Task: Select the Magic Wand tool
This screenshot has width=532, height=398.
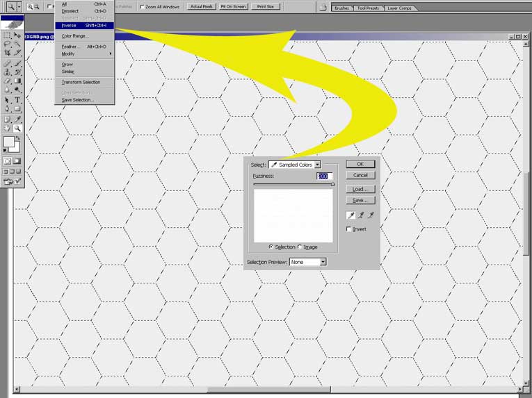Action: click(x=17, y=44)
